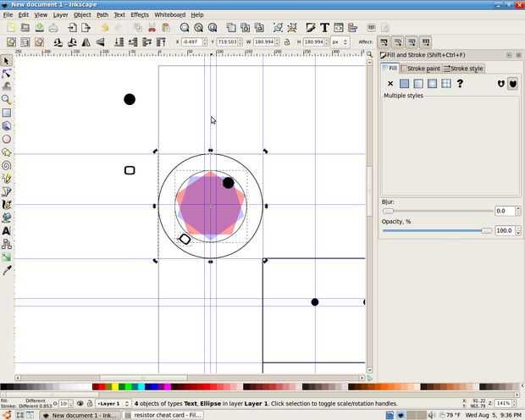525x420 pixels.
Task: Set fill to Unset paint (question mark)
Action: (x=460, y=84)
